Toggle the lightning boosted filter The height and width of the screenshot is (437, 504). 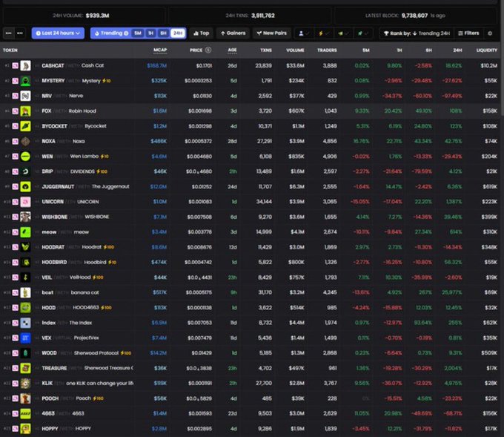point(323,33)
